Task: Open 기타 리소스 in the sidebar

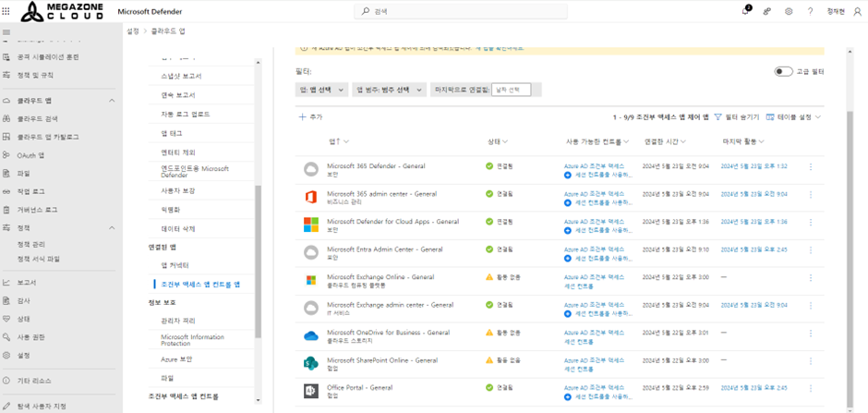Action: (x=34, y=381)
